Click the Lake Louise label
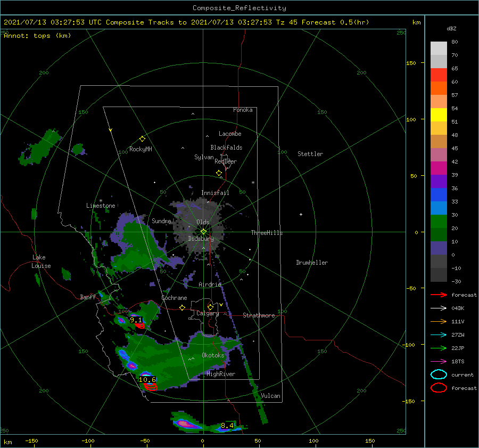Image resolution: width=479 pixels, height=448 pixels. (41, 262)
